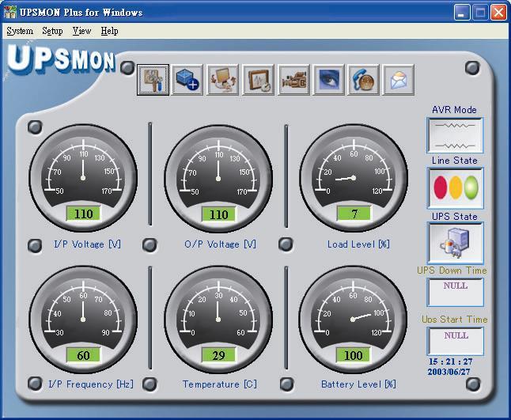Click the Ups Start Time NULL field
This screenshot has width=511, height=420.
[x=455, y=341]
